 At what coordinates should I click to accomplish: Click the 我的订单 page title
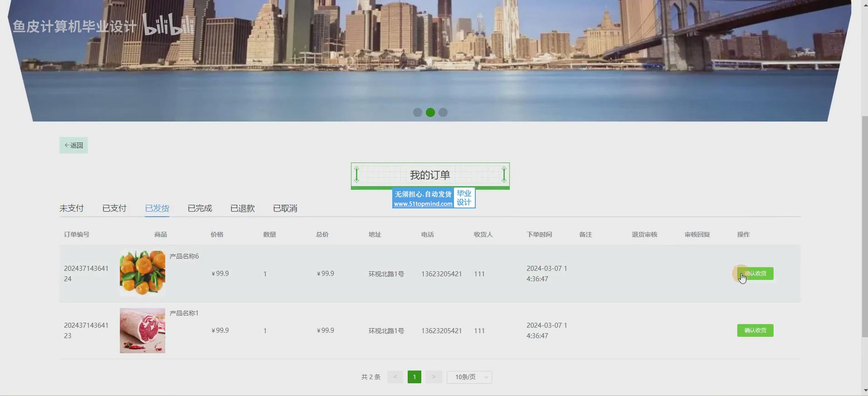point(430,175)
